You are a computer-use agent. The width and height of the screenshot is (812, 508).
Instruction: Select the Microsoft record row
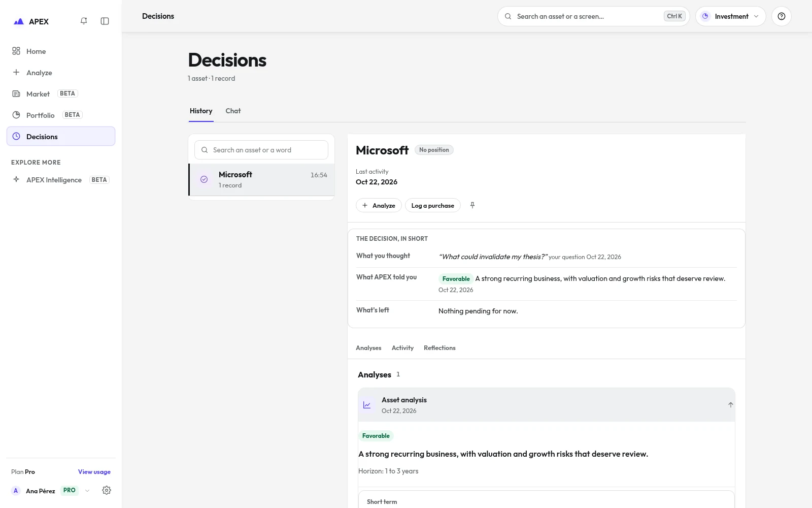[261, 180]
